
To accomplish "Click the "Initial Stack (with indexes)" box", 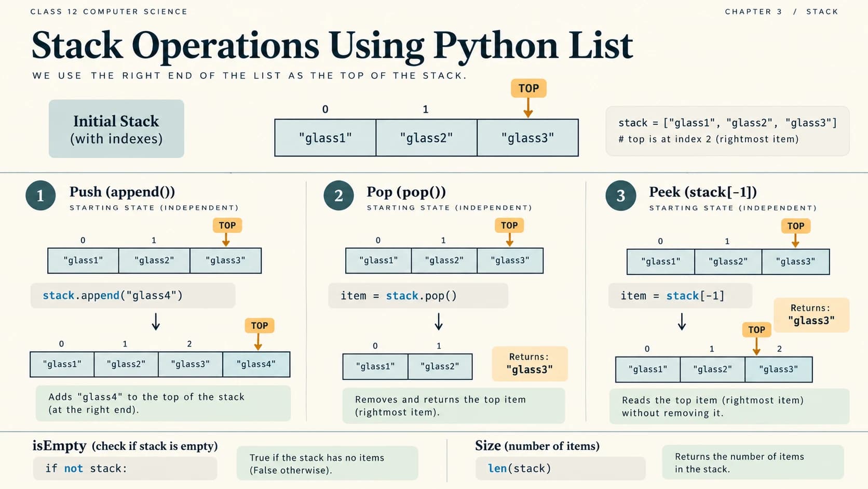I will (116, 129).
